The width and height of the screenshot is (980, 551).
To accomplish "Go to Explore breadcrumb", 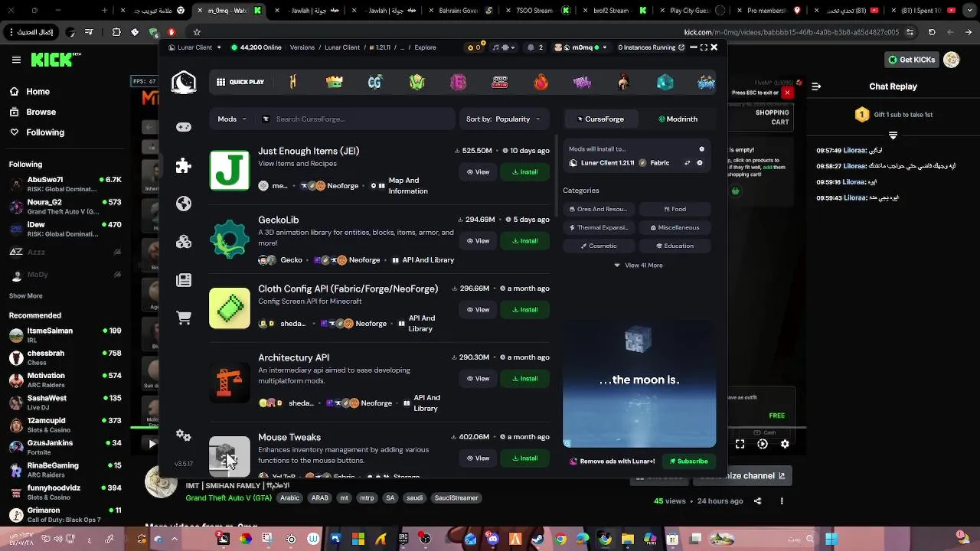I will pyautogui.click(x=425, y=47).
